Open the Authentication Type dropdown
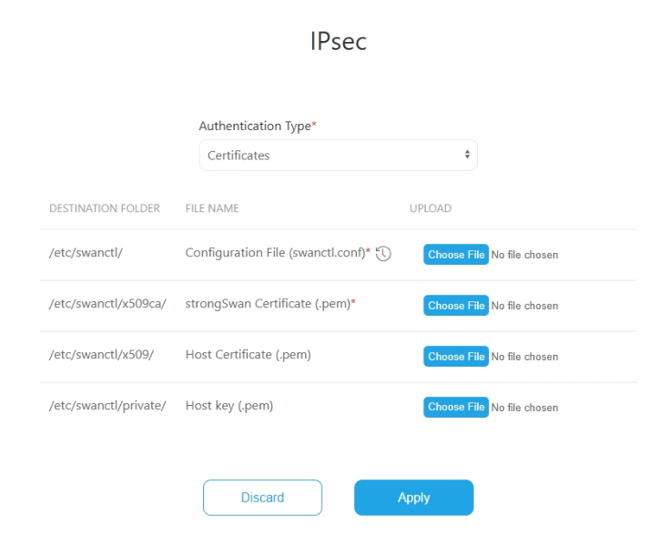This screenshot has width=670, height=535. (x=337, y=155)
